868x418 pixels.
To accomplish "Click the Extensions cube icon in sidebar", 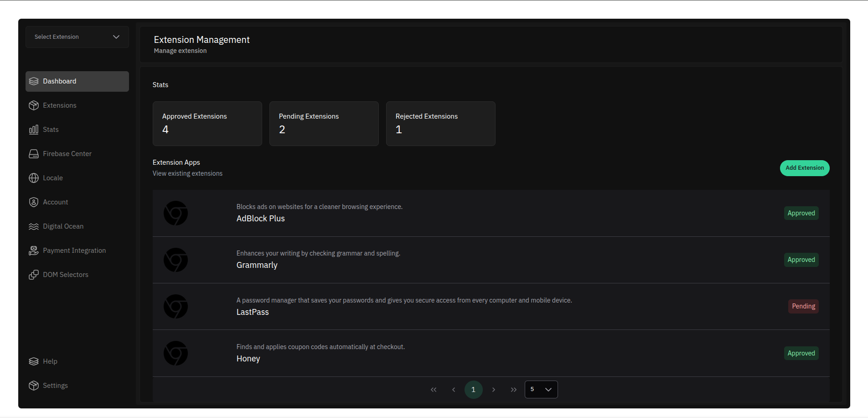I will tap(34, 105).
